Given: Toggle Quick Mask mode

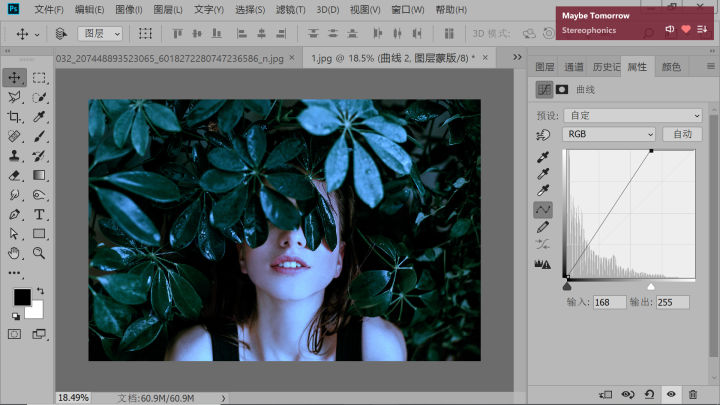Looking at the screenshot, I should click(14, 333).
